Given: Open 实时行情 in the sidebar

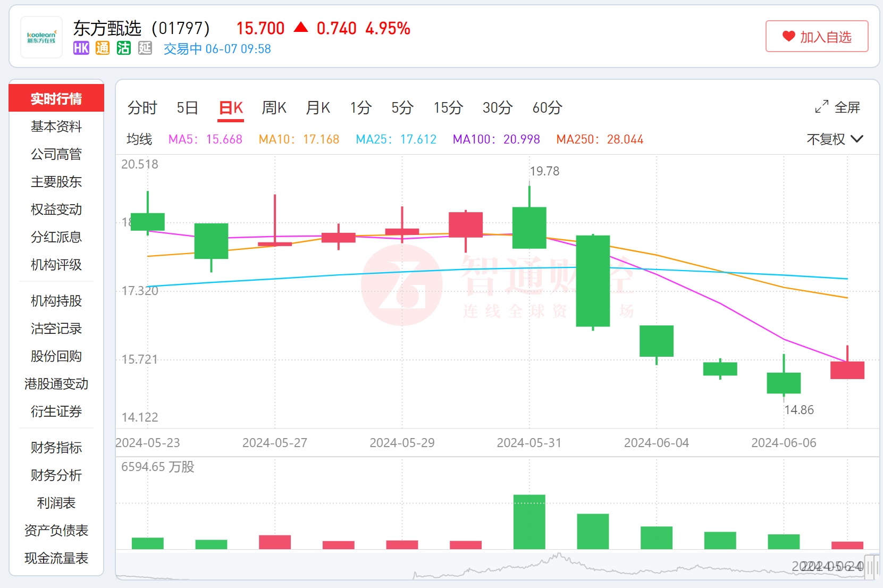Looking at the screenshot, I should [x=56, y=98].
